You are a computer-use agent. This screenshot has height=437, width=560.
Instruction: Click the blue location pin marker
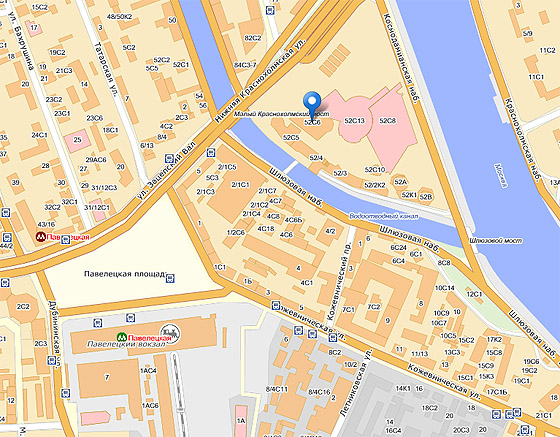(x=312, y=106)
